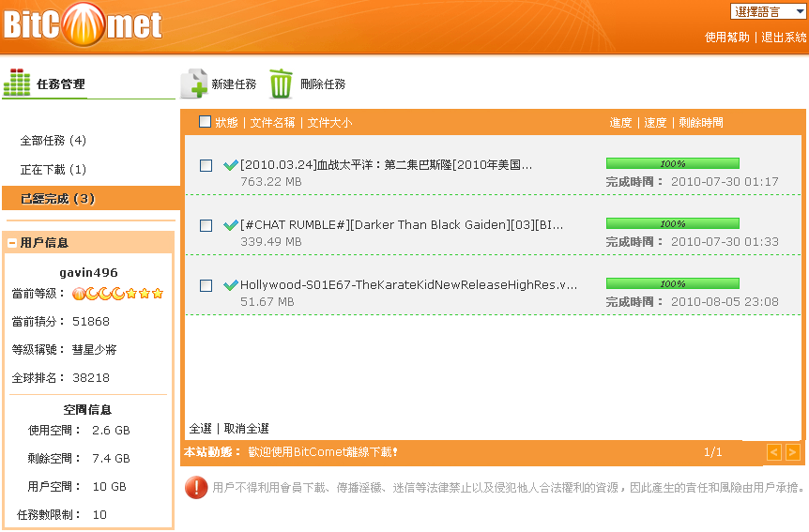The image size is (809, 532).
Task: Toggle the header select-all checkbox
Action: (x=205, y=121)
